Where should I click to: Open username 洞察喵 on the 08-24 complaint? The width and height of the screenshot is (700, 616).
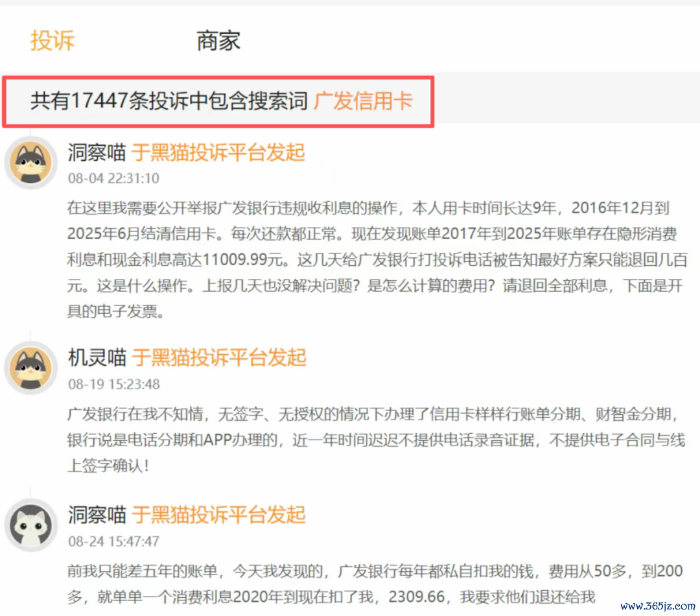(x=97, y=515)
